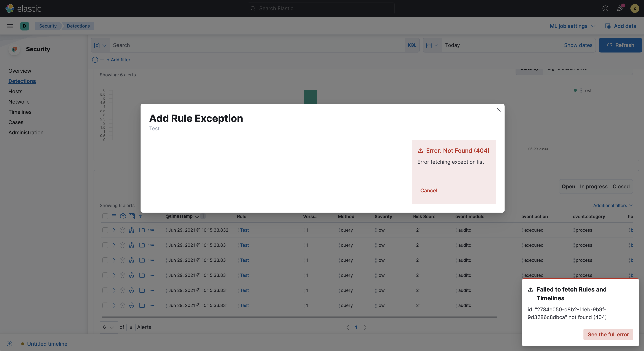This screenshot has width=644, height=351.
Task: Close the Add Rule Exception modal
Action: (499, 110)
